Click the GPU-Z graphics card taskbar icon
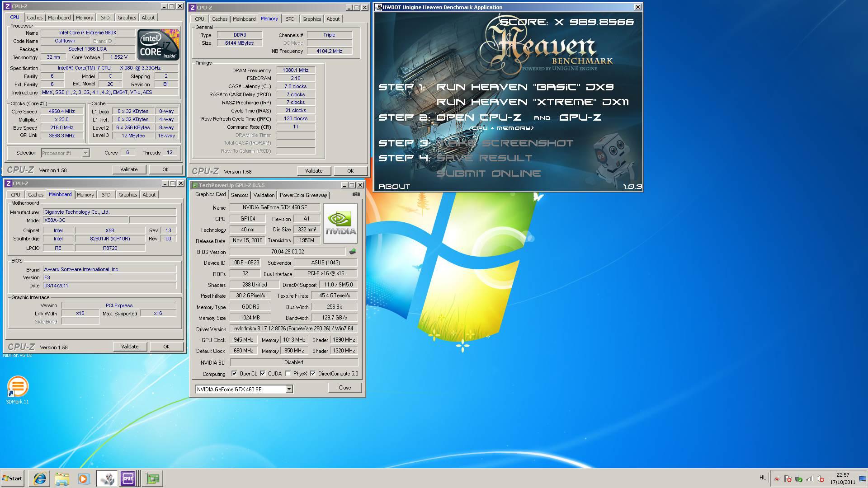 [152, 479]
